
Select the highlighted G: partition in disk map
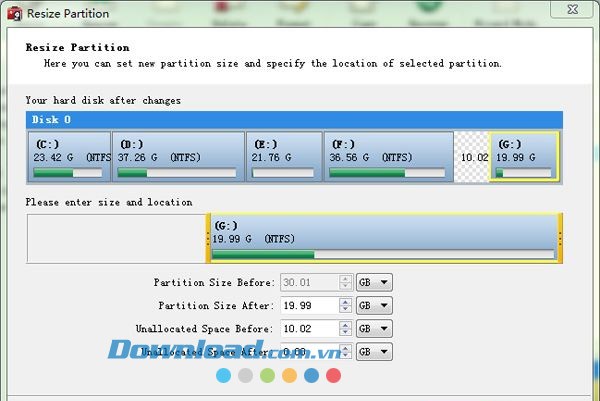(524, 157)
